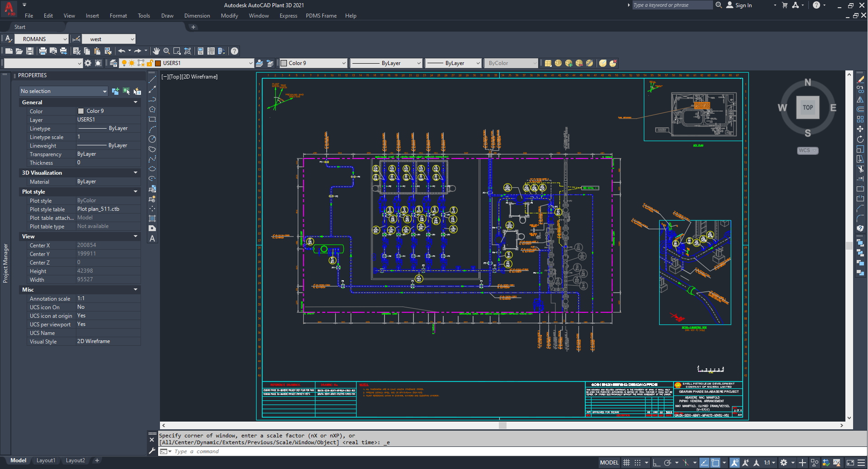Select the Polyline draw tool
Image resolution: width=868 pixels, height=469 pixels.
pos(152,100)
